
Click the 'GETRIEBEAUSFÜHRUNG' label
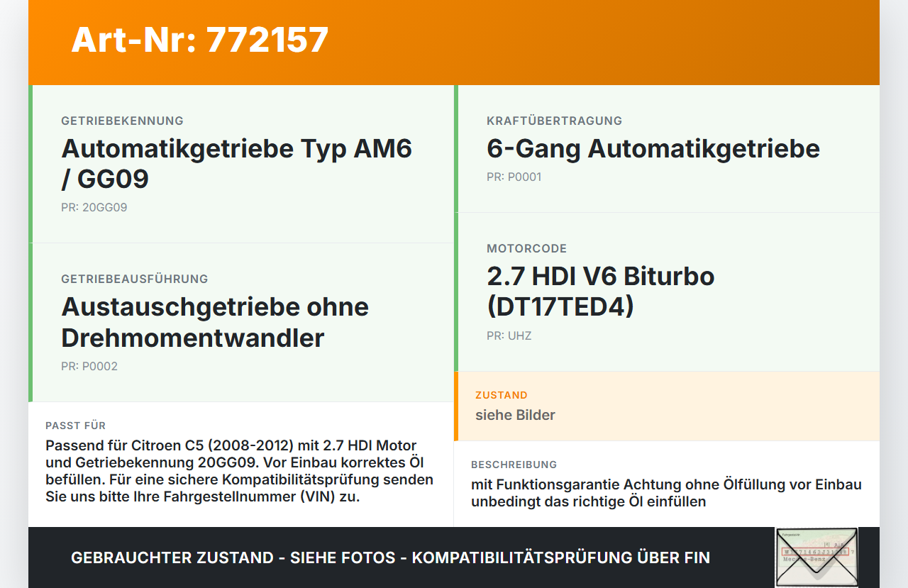(x=135, y=279)
